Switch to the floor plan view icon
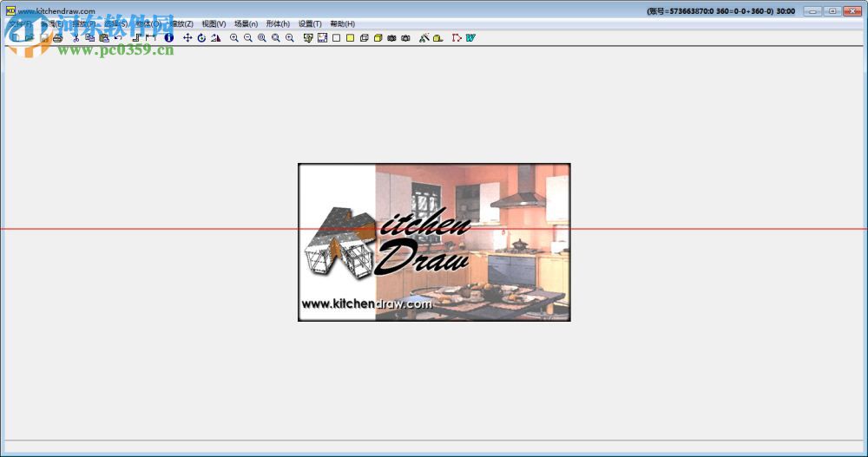The height and width of the screenshot is (457, 868). (322, 37)
